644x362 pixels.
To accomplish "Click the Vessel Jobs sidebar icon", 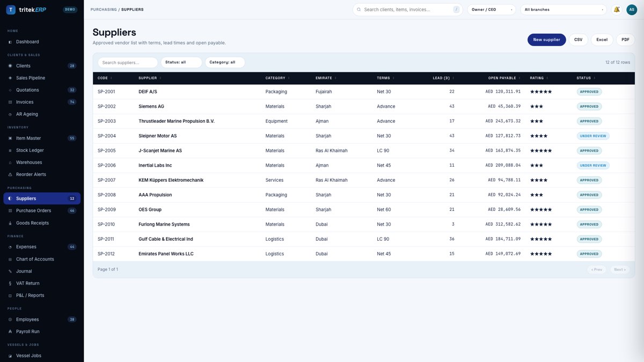I will point(10,356).
